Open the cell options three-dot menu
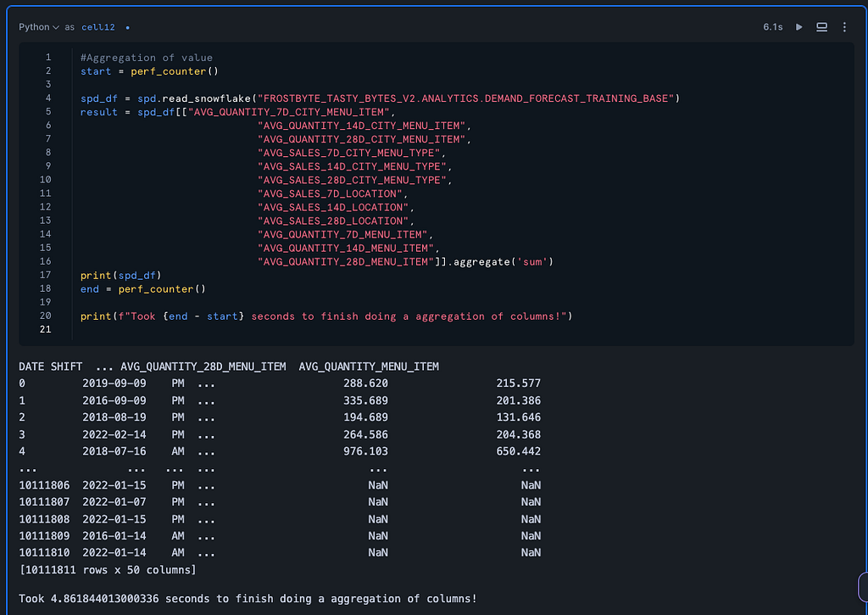 pyautogui.click(x=844, y=27)
